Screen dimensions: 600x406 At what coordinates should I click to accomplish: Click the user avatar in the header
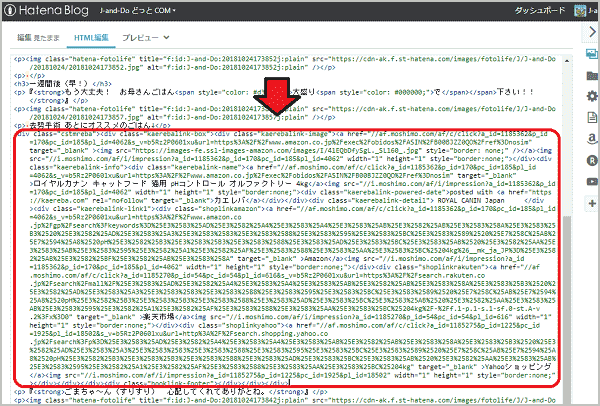point(580,11)
